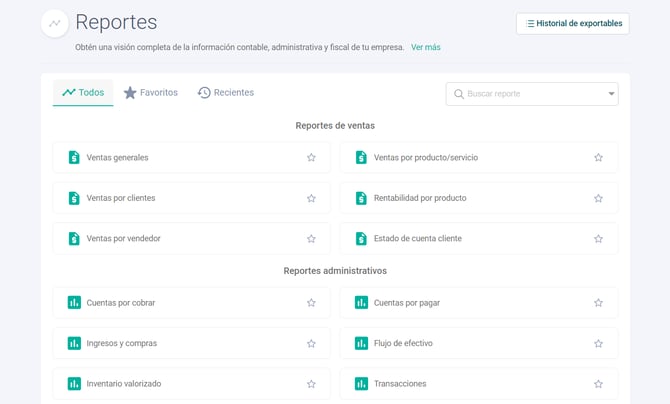Favorite the Ventas por clientes report
This screenshot has width=670, height=404.
[x=311, y=198]
